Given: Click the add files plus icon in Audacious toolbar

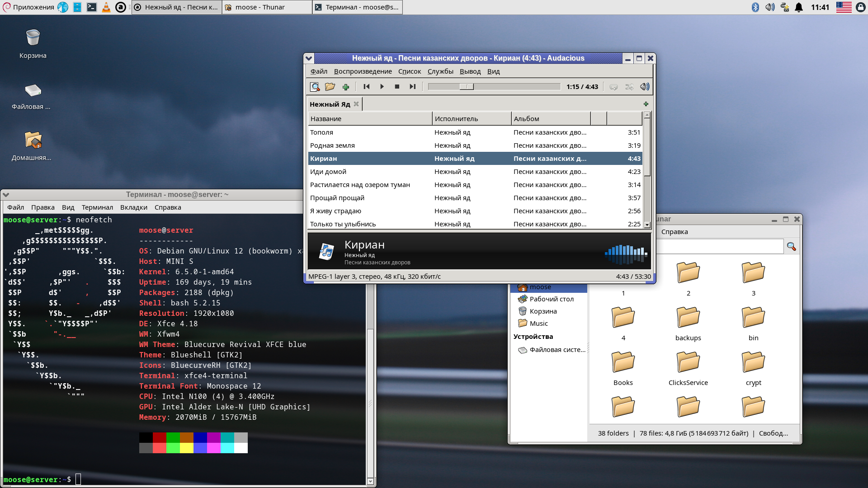Looking at the screenshot, I should click(346, 87).
